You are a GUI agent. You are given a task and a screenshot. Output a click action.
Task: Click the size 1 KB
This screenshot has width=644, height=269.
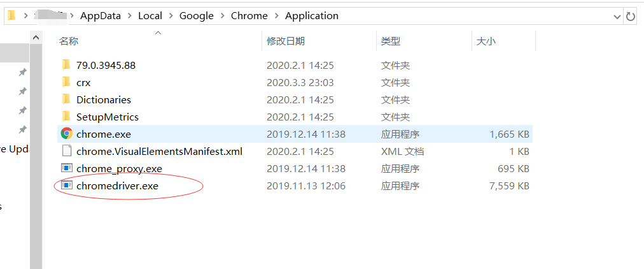(519, 151)
